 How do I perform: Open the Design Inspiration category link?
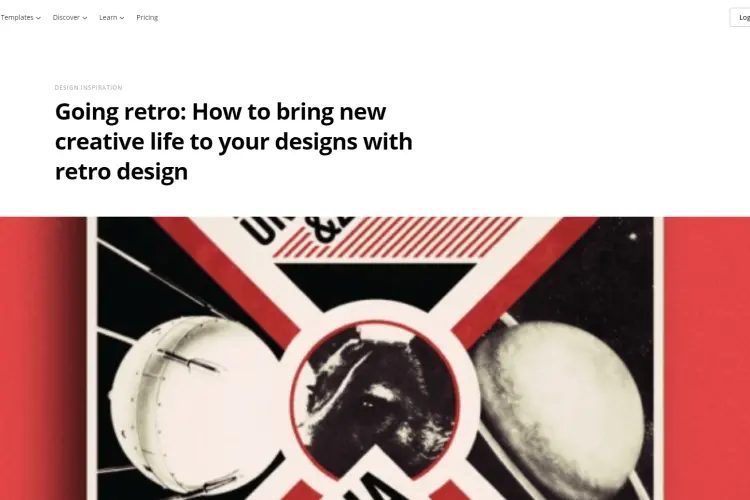(88, 88)
